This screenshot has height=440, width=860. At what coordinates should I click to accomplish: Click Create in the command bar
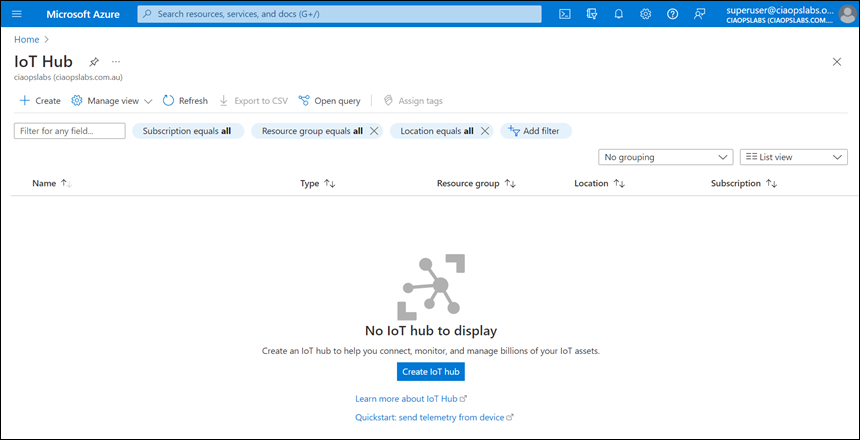(x=40, y=101)
